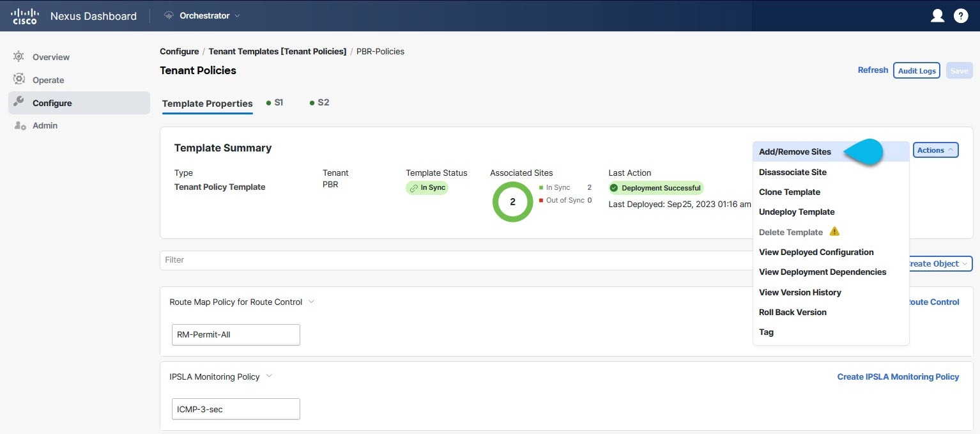
Task: Click the tenant name PBR
Action: coord(330,185)
